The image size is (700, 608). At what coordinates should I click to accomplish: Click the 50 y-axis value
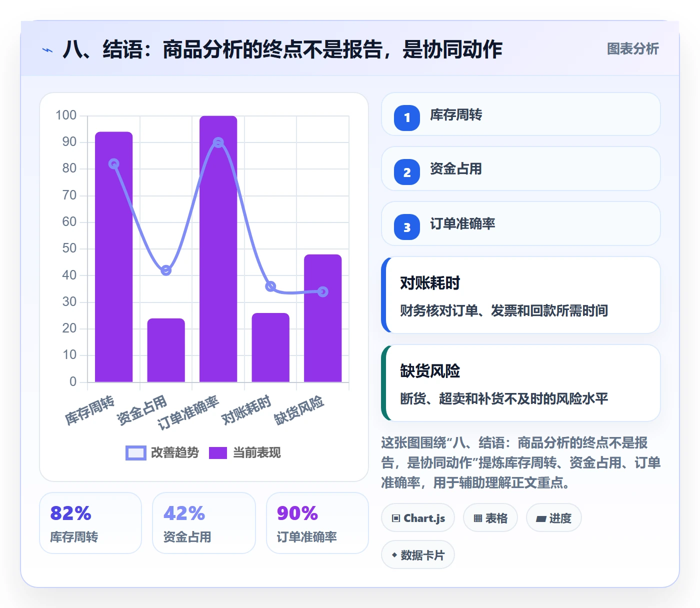coord(69,248)
